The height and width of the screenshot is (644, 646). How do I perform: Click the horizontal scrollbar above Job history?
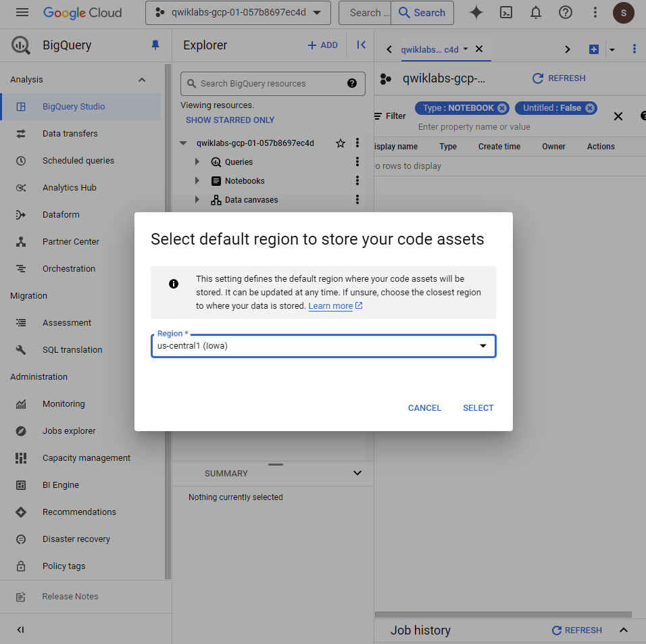[x=503, y=614]
